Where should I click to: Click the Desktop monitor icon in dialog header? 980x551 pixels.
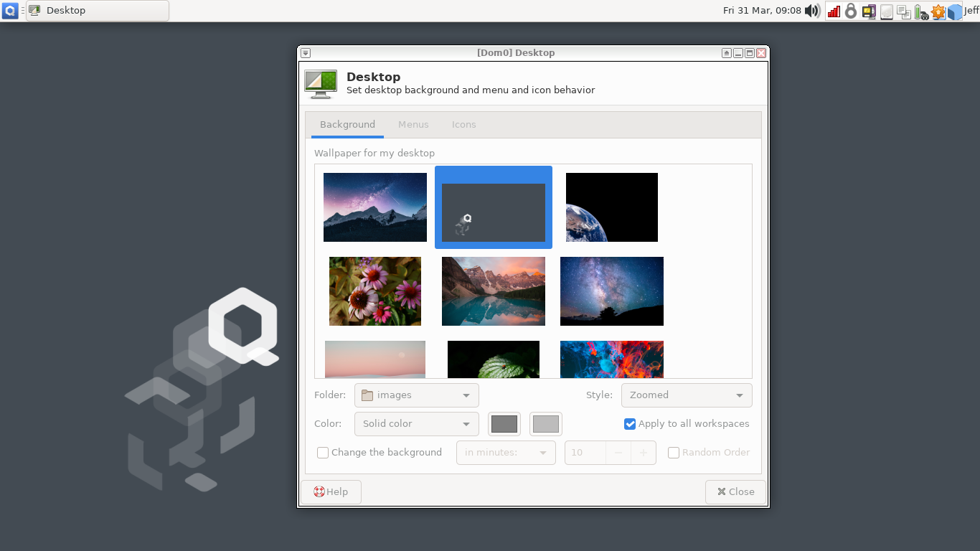[321, 84]
